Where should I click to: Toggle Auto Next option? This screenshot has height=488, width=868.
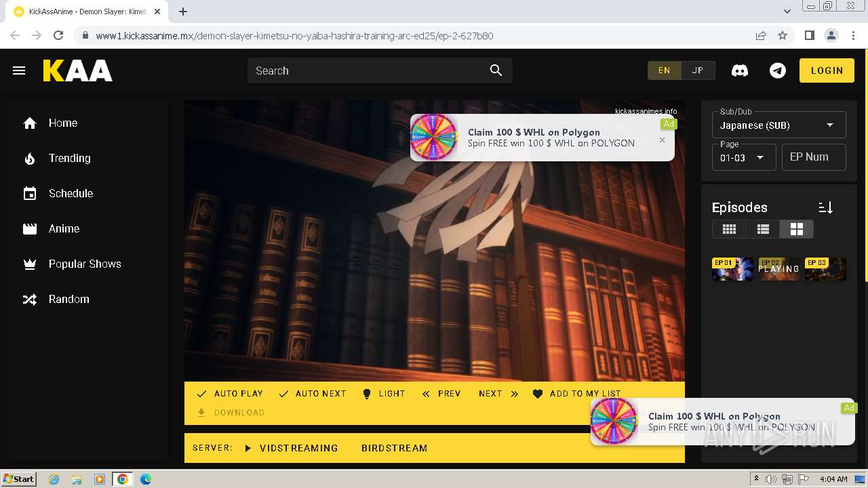(312, 393)
